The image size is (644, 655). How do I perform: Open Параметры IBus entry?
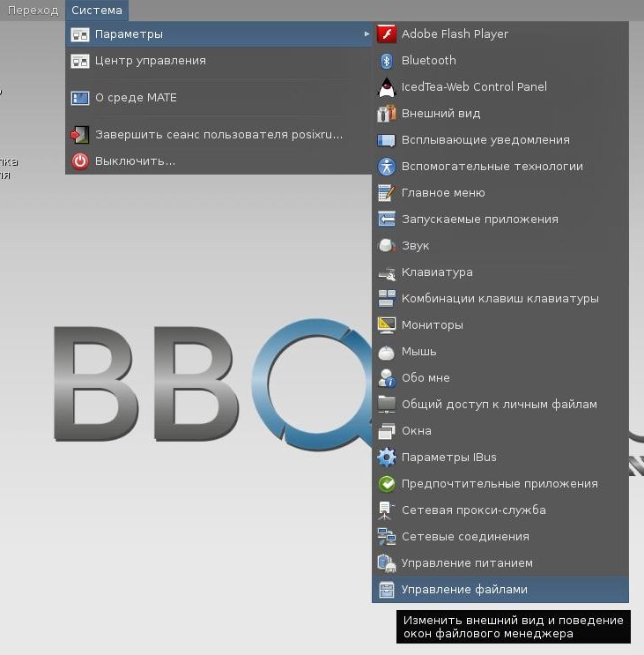coord(500,458)
